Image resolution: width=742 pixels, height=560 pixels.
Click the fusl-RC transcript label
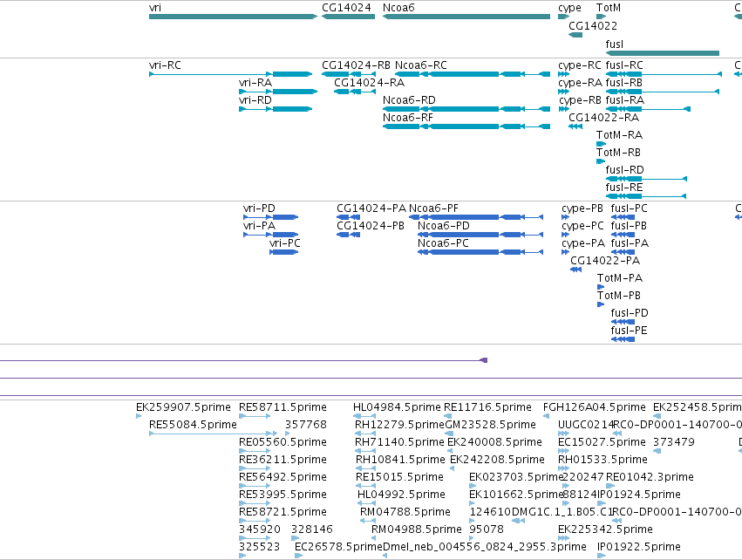click(624, 65)
